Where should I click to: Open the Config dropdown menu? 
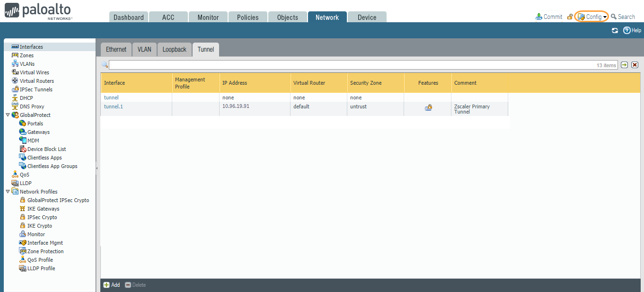(591, 16)
